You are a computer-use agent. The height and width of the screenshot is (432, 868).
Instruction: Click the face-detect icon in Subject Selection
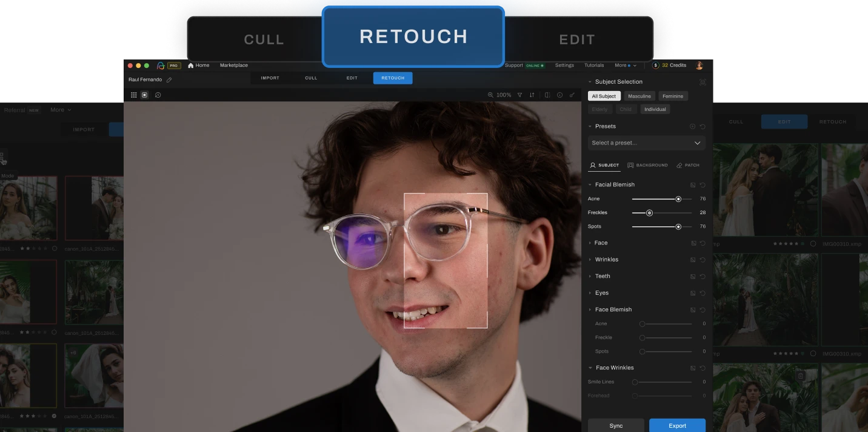tap(703, 82)
